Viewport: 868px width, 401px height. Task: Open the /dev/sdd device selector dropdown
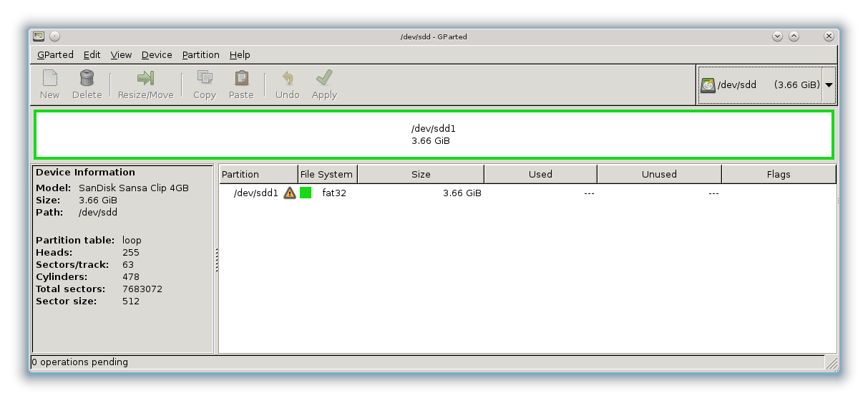(829, 84)
